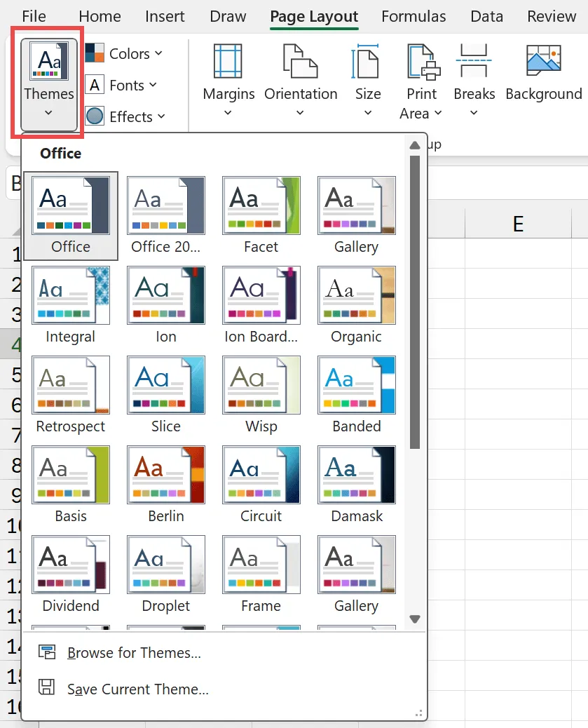Pick the Organic theme thumbnail
This screenshot has width=588, height=728.
(356, 295)
